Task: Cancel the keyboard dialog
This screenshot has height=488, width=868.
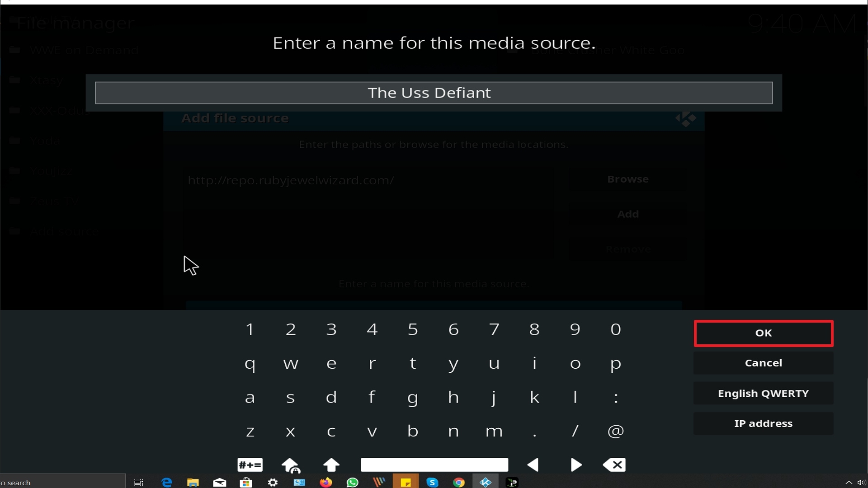Action: (764, 363)
